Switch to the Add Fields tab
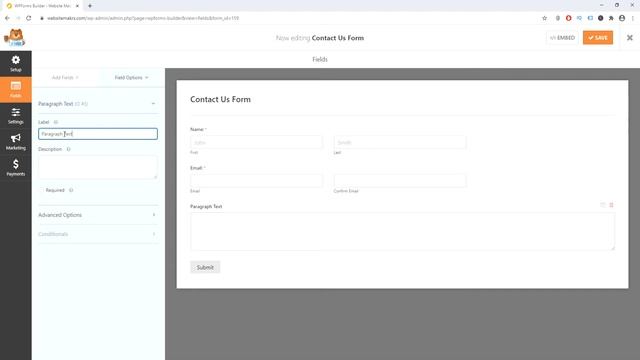This screenshot has width=640, height=360. (65, 78)
